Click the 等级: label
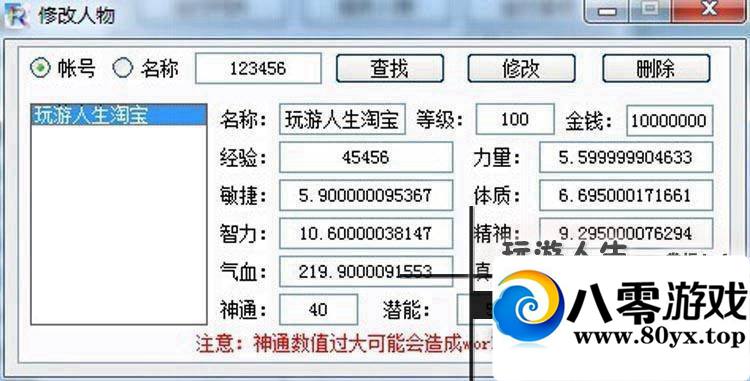Image resolution: width=750 pixels, height=381 pixels. [x=439, y=119]
